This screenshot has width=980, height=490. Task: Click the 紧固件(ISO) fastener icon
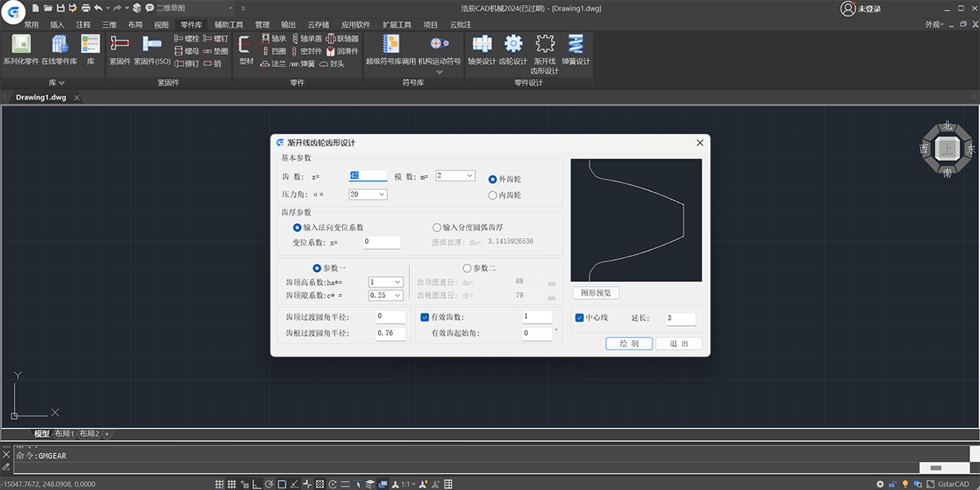(x=152, y=51)
